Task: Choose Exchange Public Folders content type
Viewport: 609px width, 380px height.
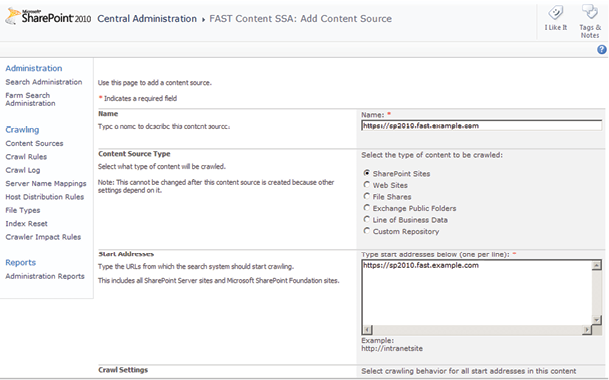Action: click(x=366, y=208)
